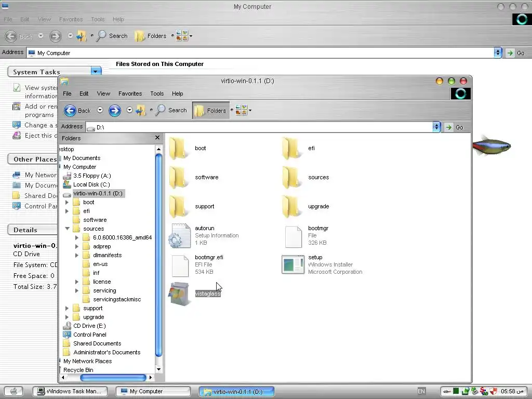Screen dimensions: 532x399
Task: Collapse the sources folder in the tree
Action: 67,229
